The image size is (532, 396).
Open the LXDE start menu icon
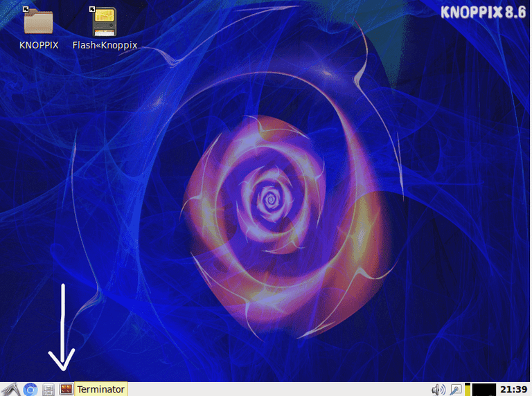tap(11, 390)
